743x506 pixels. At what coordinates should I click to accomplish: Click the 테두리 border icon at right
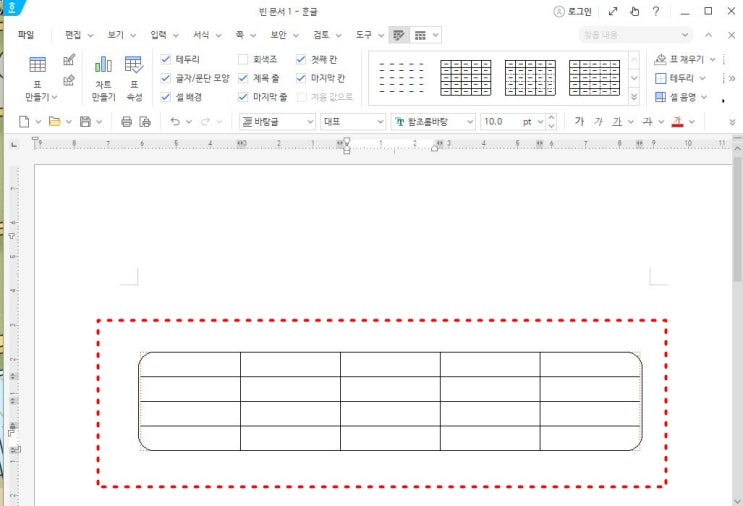(x=661, y=78)
